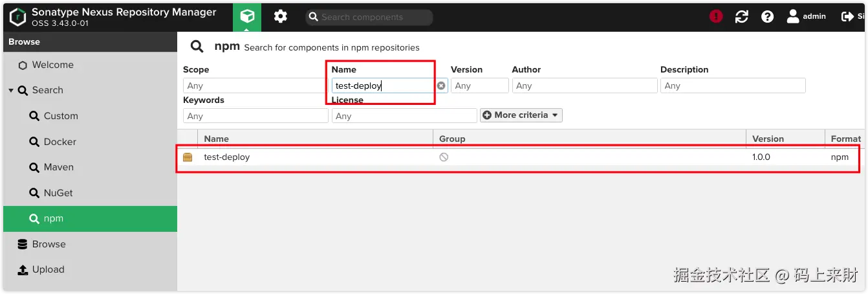Click the Name filter field
The height and width of the screenshot is (294, 868).
click(x=382, y=85)
